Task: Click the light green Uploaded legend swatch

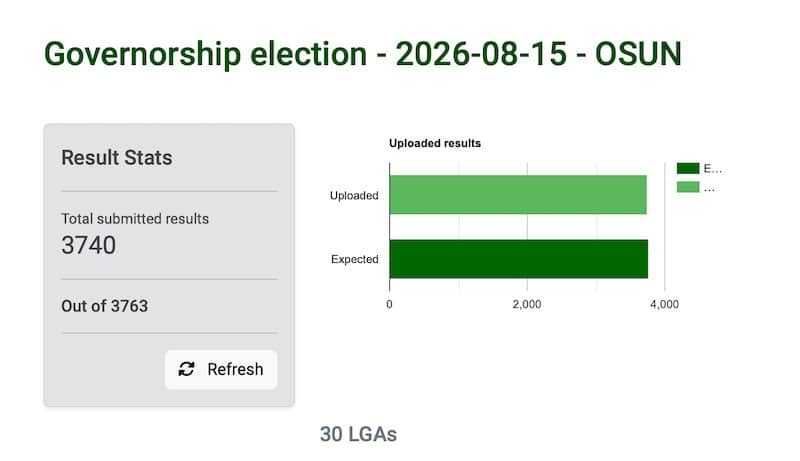Action: pos(688,187)
